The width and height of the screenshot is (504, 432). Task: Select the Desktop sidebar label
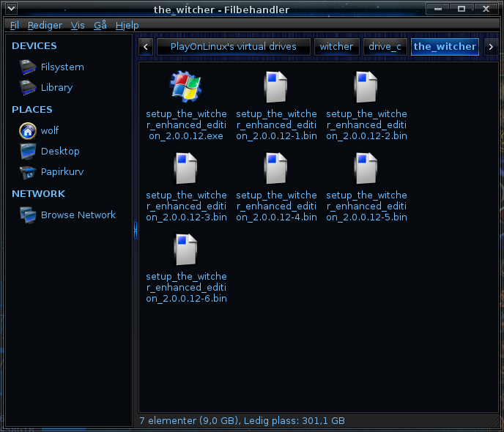[60, 152]
